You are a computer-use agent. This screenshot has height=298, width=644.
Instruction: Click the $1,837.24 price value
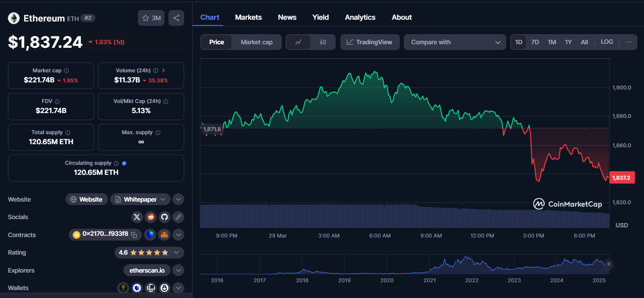45,42
